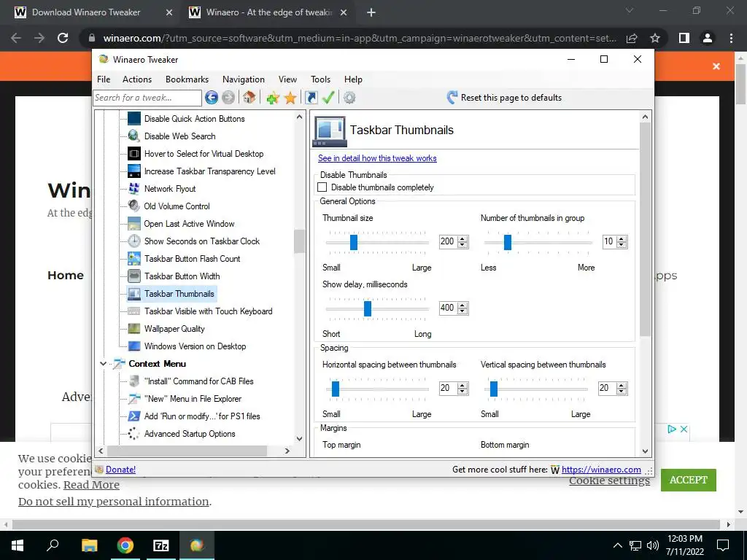Open the Help menu

[x=354, y=79]
